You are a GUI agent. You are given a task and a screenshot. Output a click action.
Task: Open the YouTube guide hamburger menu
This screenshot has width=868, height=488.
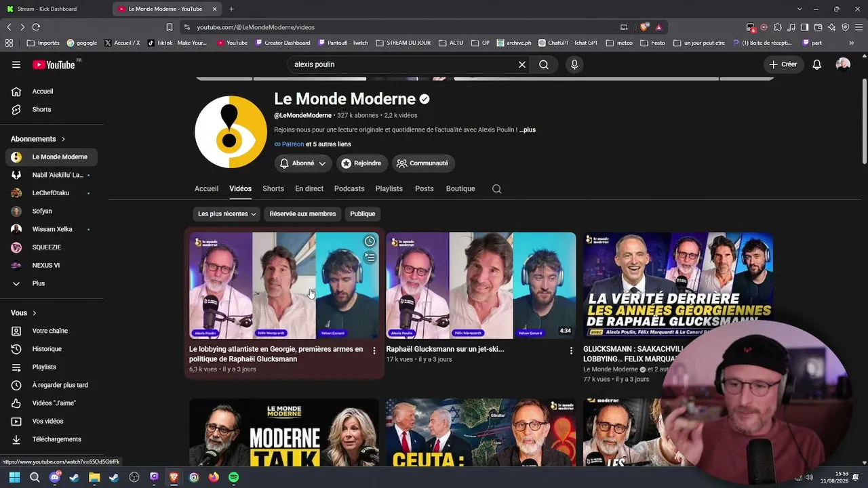tap(16, 64)
